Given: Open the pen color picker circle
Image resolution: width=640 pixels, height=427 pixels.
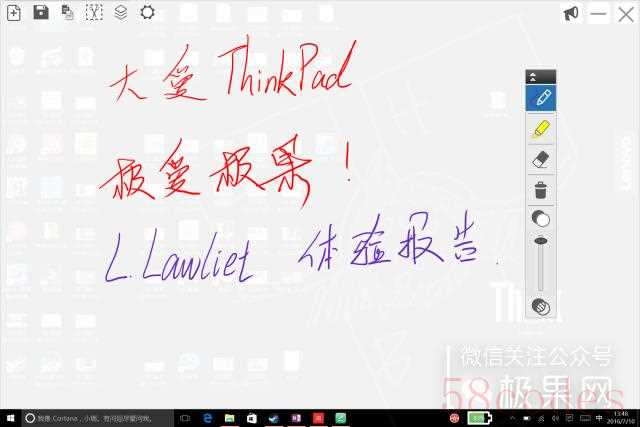Looking at the screenshot, I should point(541,219).
